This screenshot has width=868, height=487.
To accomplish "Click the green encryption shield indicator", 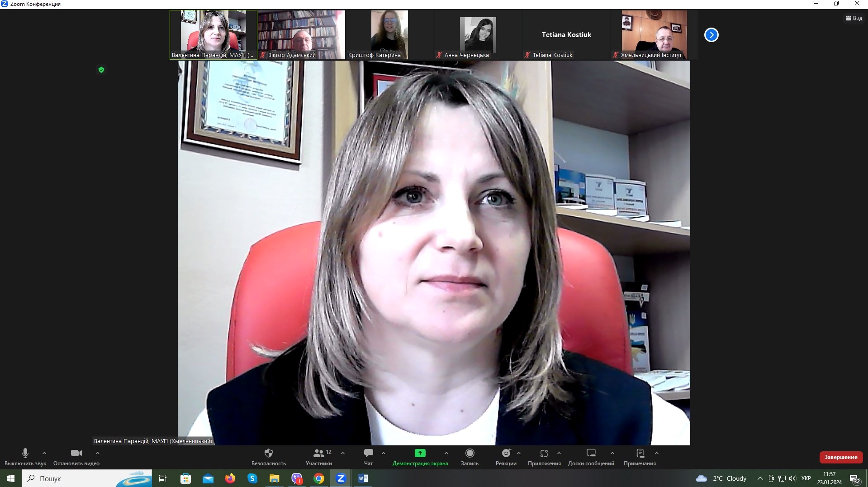I will [101, 70].
